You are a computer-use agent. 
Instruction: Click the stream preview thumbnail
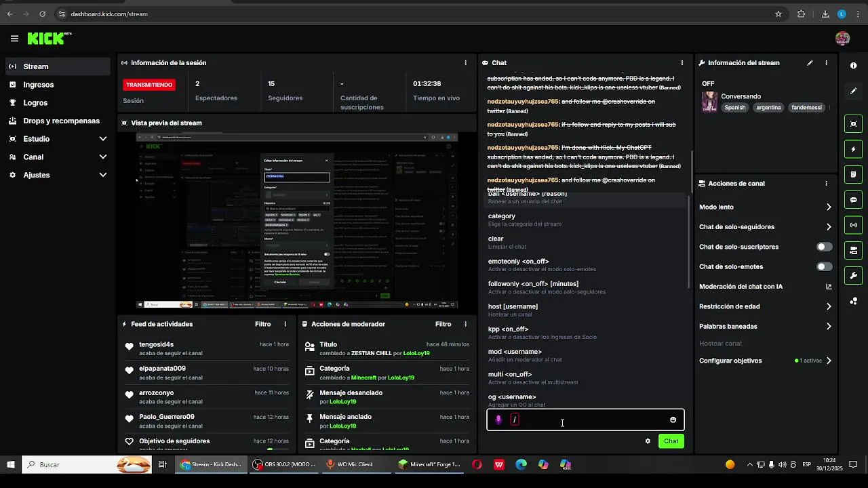[x=297, y=221]
